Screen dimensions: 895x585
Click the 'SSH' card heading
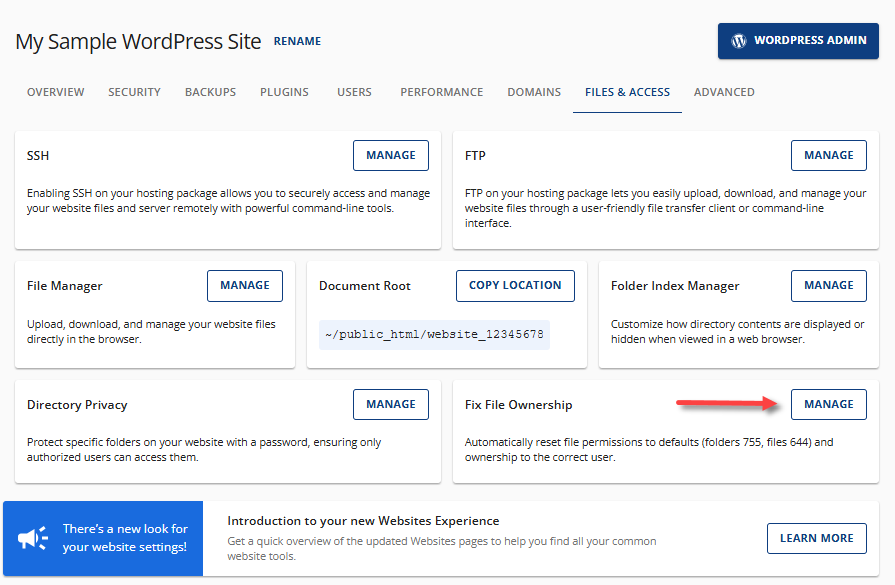38,156
